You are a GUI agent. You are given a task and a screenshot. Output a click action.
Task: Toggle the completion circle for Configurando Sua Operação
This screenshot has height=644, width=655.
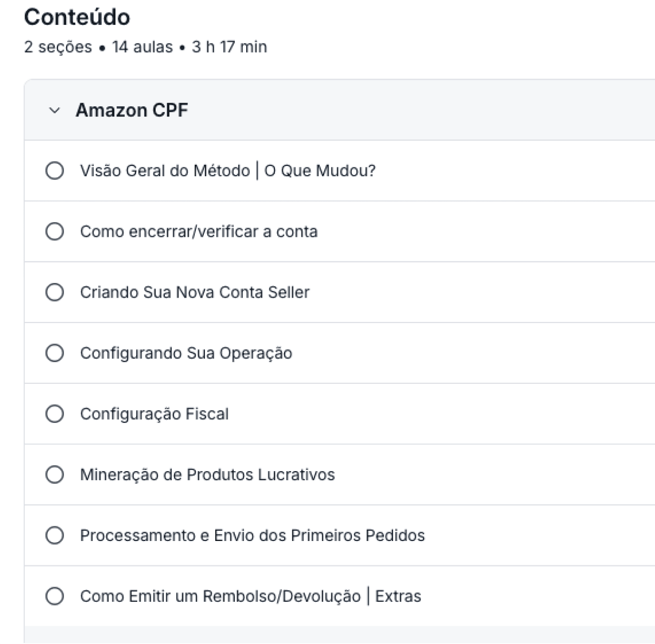click(54, 353)
